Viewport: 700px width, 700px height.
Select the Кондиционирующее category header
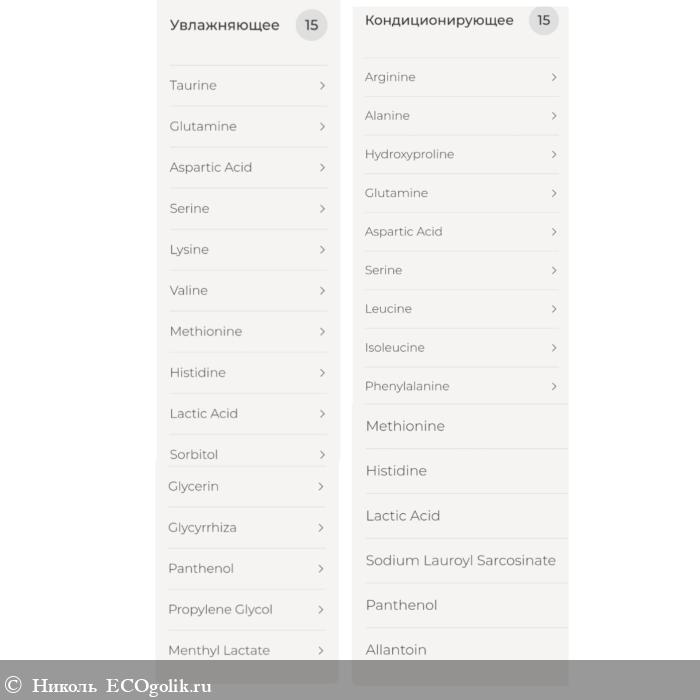[439, 20]
